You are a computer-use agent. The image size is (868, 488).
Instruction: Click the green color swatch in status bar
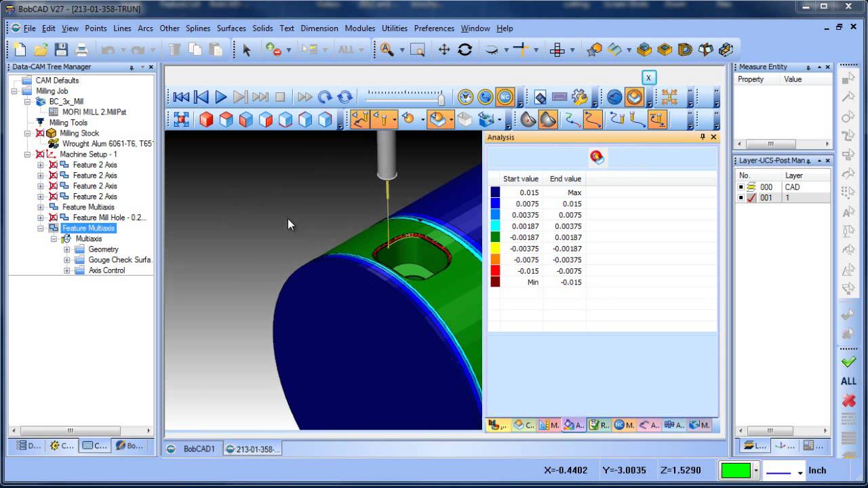click(x=736, y=470)
